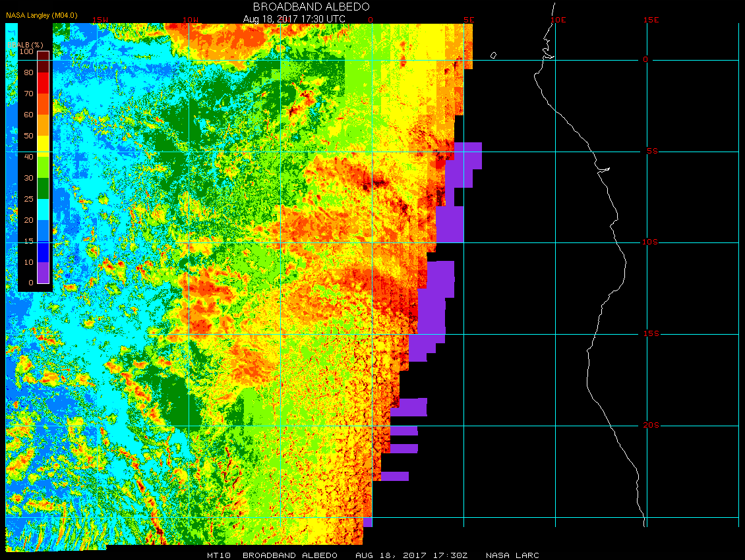Viewport: 745px width, 560px height.
Task: Click the light blue 15-20 legend swatch
Action: (44, 231)
